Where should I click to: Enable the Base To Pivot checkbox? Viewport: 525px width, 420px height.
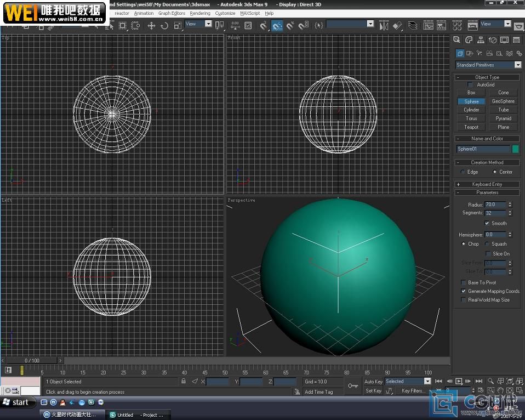click(x=464, y=282)
